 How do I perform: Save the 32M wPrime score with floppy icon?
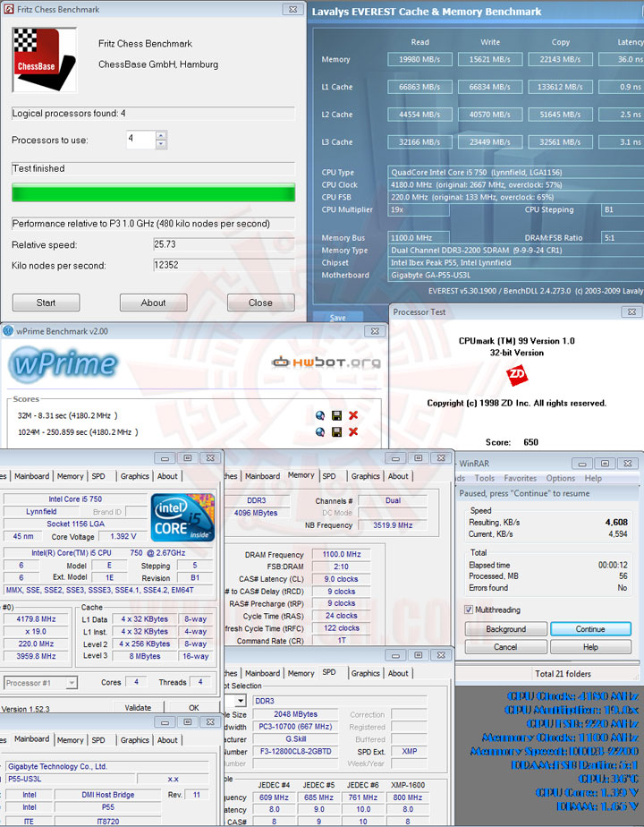[336, 415]
